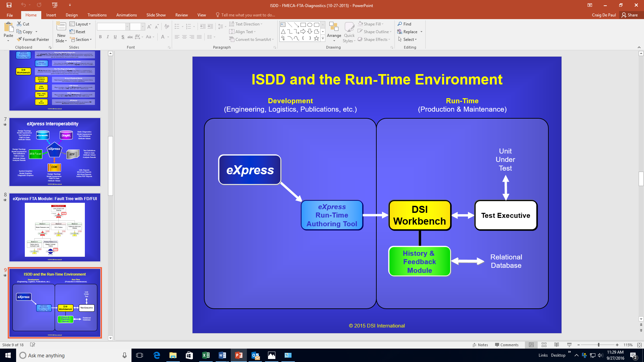
Task: Open the Comments pane
Action: click(x=506, y=345)
